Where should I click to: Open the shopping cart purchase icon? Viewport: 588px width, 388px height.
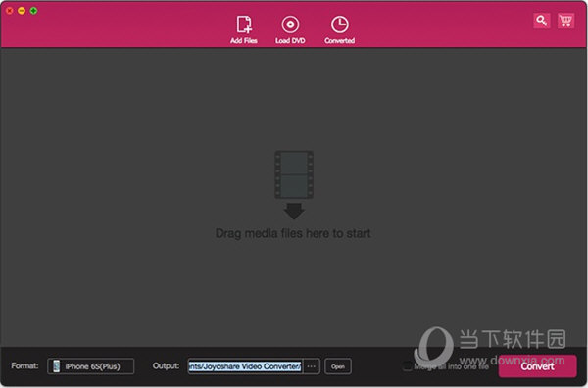(x=565, y=21)
